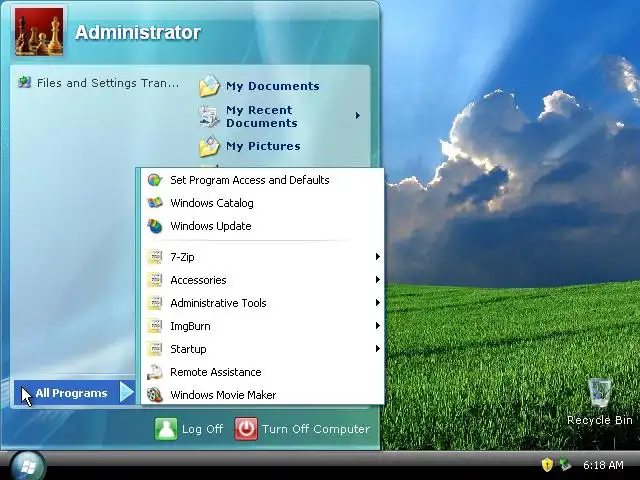The height and width of the screenshot is (480, 640).
Task: Click the yellow security shield tray icon
Action: pyautogui.click(x=547, y=464)
